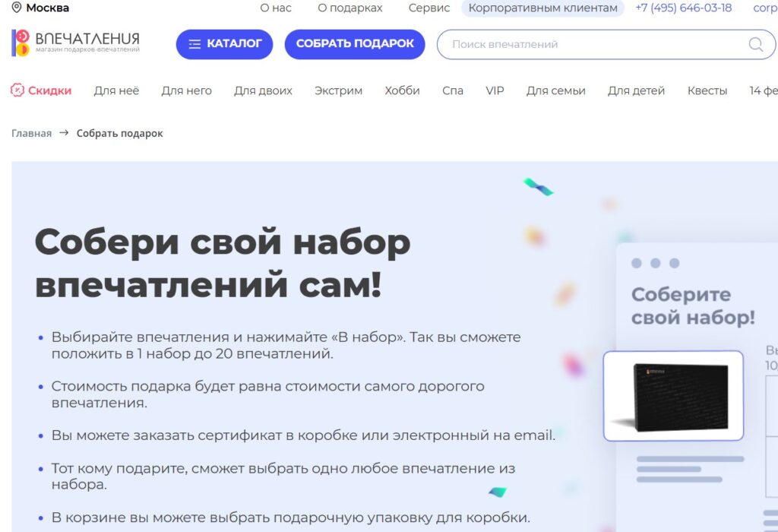Click the Скидки discount badge icon
The image size is (778, 532).
tap(17, 90)
